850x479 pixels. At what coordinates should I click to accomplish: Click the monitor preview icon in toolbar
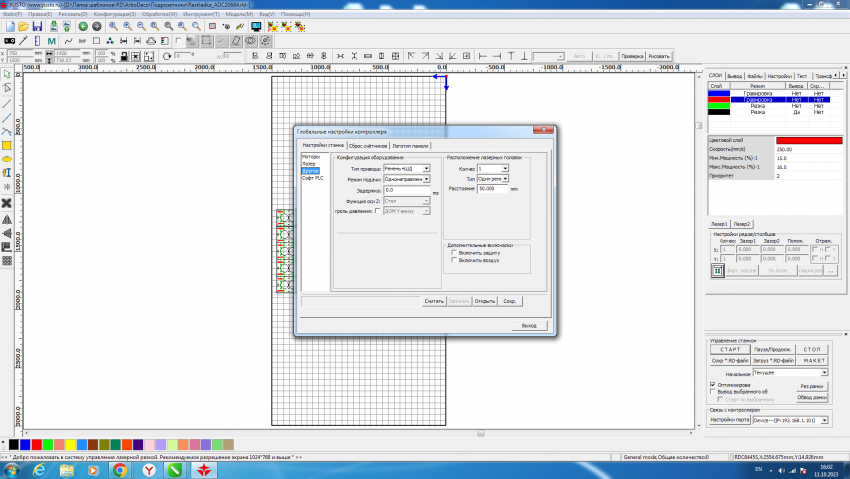(256, 26)
